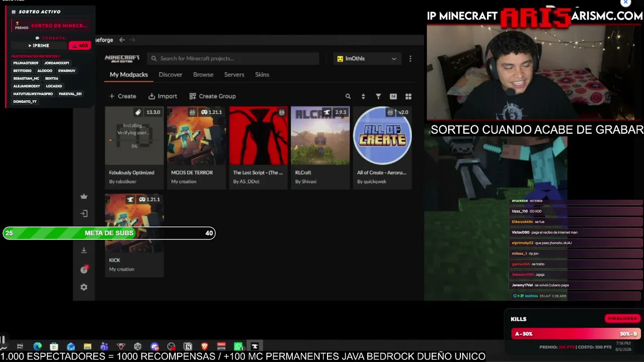Click the 'The Lost Script' title text
644x362 pixels.
coord(258,172)
